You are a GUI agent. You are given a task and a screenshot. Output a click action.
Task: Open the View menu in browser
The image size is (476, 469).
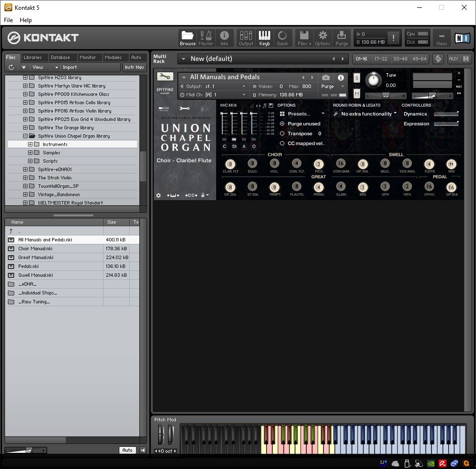(x=45, y=67)
